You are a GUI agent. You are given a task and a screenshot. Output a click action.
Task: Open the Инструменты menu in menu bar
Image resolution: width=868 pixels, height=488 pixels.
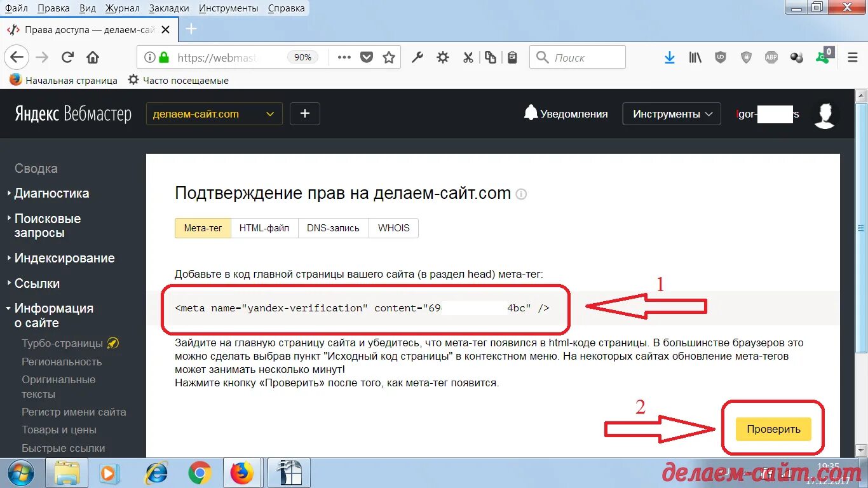click(228, 8)
